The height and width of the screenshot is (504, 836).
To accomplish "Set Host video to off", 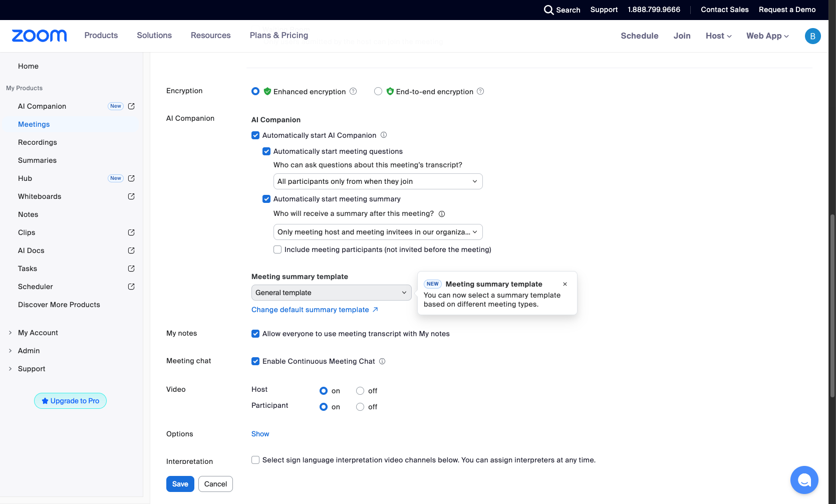I will (360, 391).
